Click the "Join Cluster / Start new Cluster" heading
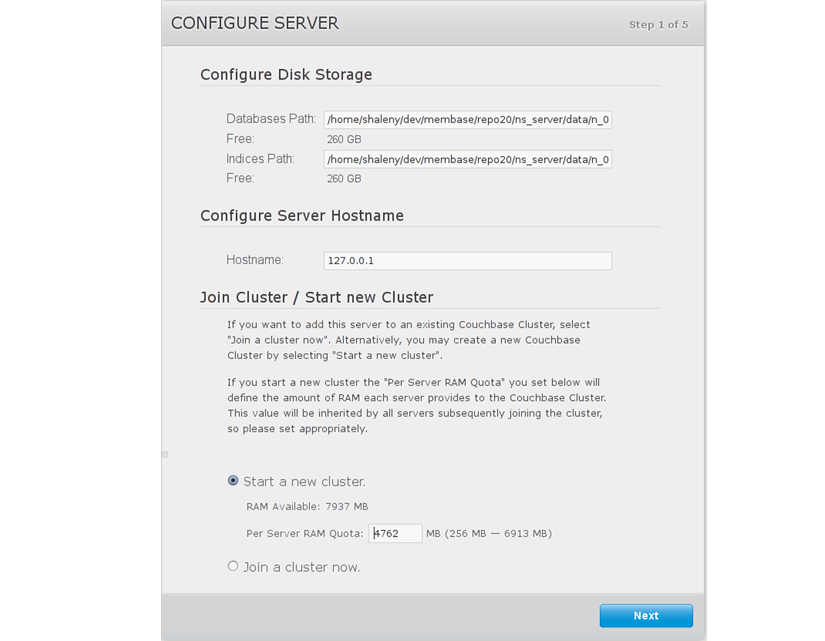This screenshot has height=641, width=825. 316,297
